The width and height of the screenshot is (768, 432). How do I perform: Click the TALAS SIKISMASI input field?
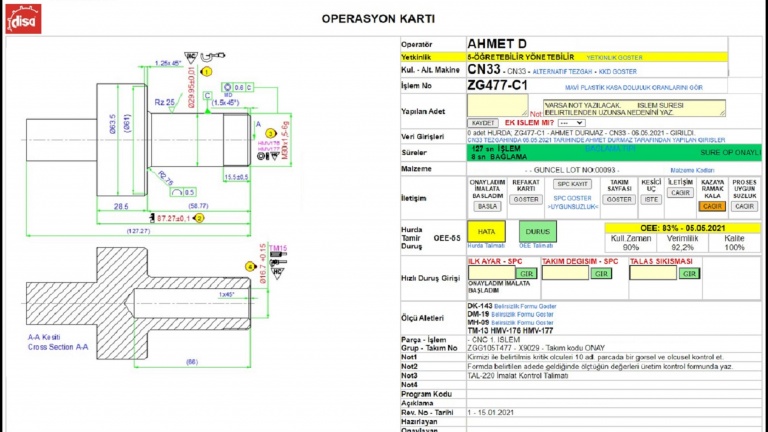point(653,273)
